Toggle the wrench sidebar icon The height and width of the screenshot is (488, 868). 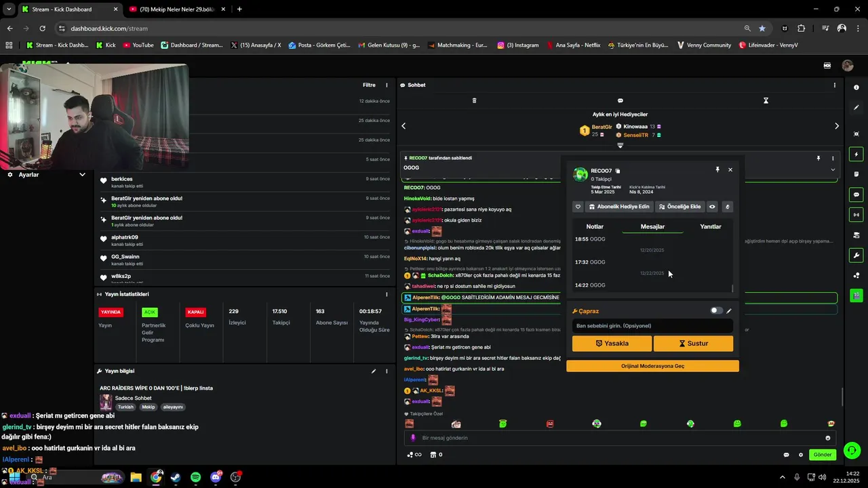pyautogui.click(x=856, y=256)
